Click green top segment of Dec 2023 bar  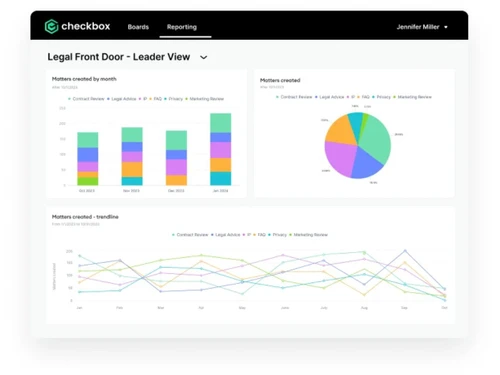point(176,140)
